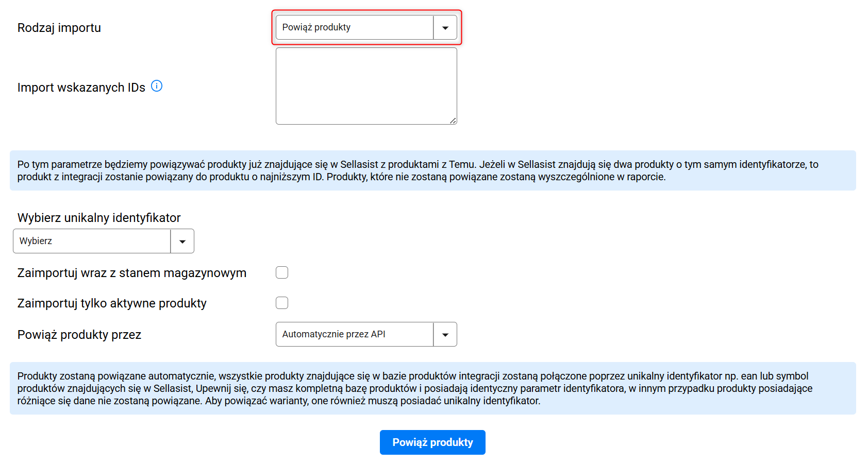868x464 pixels.
Task: Click the caret arrow next to Automatycznie przez API
Action: (x=445, y=335)
